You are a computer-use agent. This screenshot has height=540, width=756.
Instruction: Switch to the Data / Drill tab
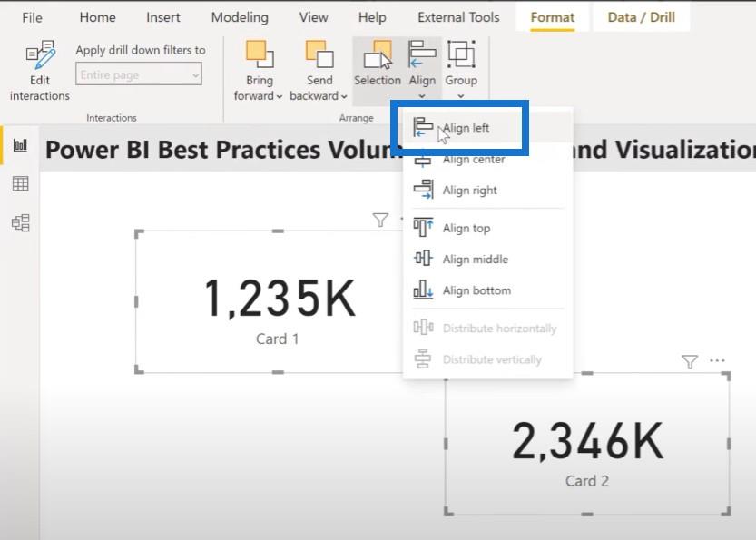pos(641,17)
